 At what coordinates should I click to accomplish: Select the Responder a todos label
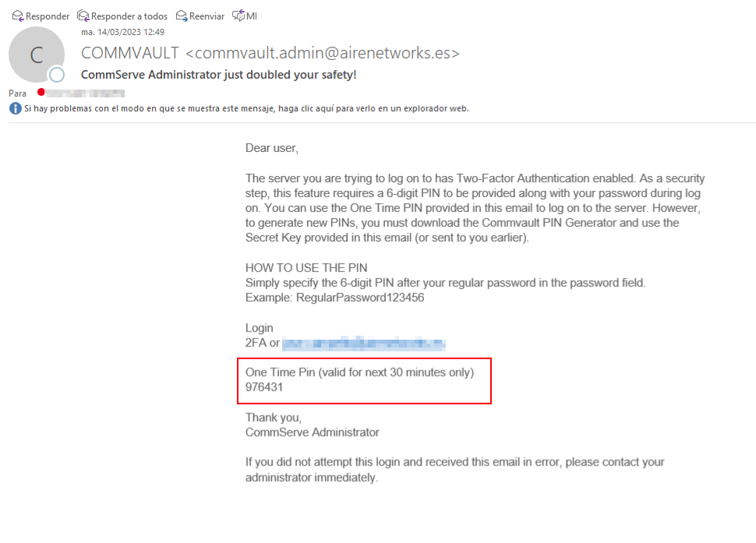pos(129,16)
